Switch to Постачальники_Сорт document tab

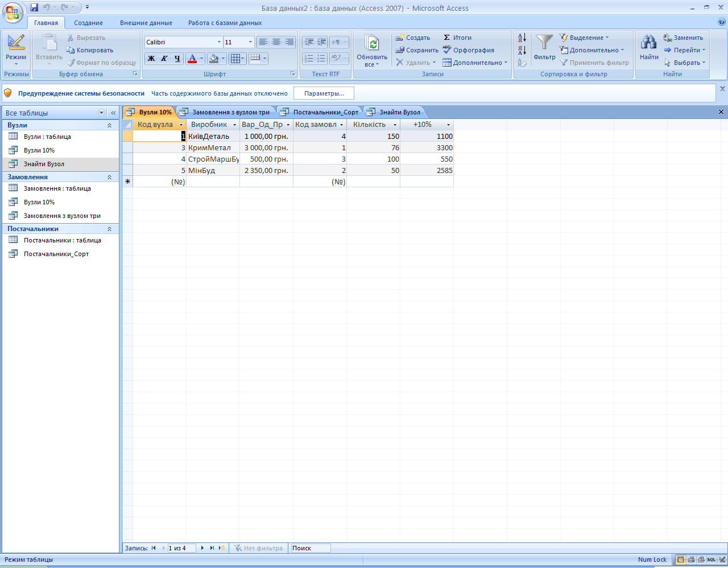point(320,112)
